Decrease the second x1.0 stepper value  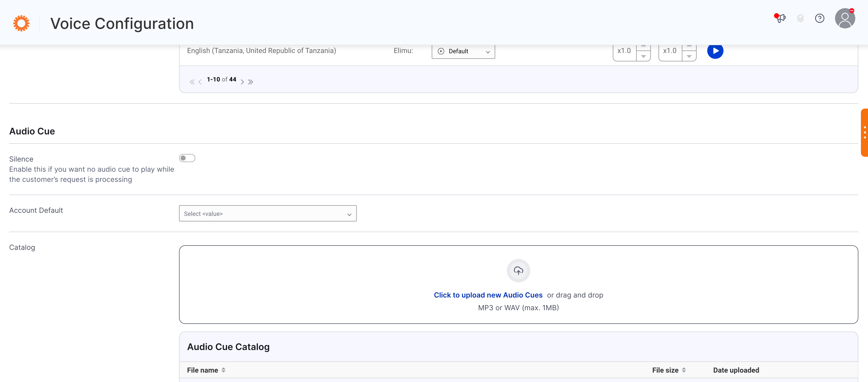pyautogui.click(x=689, y=56)
